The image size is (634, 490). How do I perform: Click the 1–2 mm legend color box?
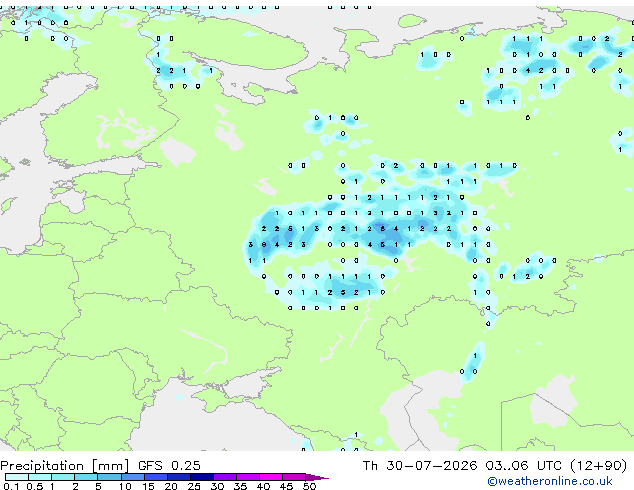[x=63, y=477]
